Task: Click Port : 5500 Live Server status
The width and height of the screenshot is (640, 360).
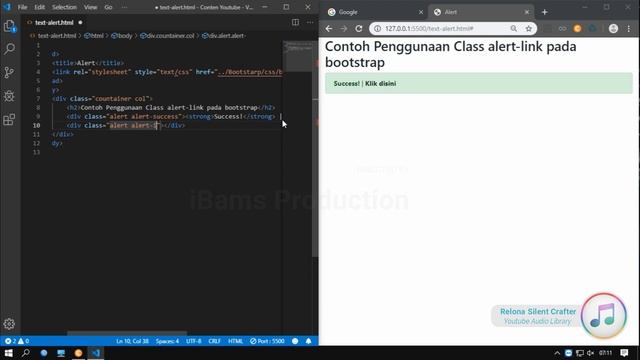Action: point(267,341)
